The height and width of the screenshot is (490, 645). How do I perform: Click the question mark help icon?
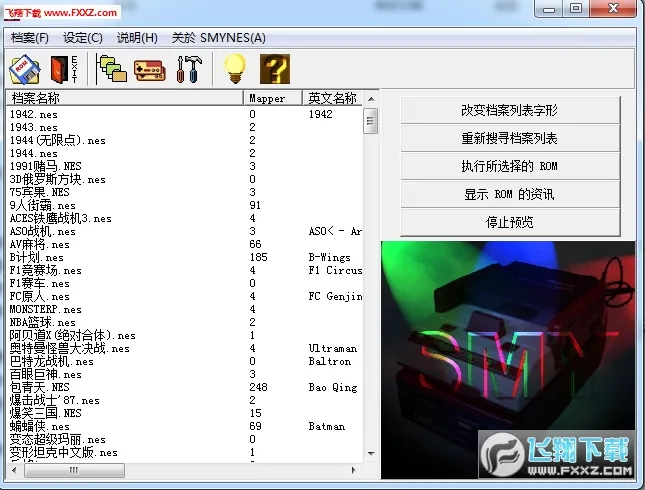click(x=273, y=68)
